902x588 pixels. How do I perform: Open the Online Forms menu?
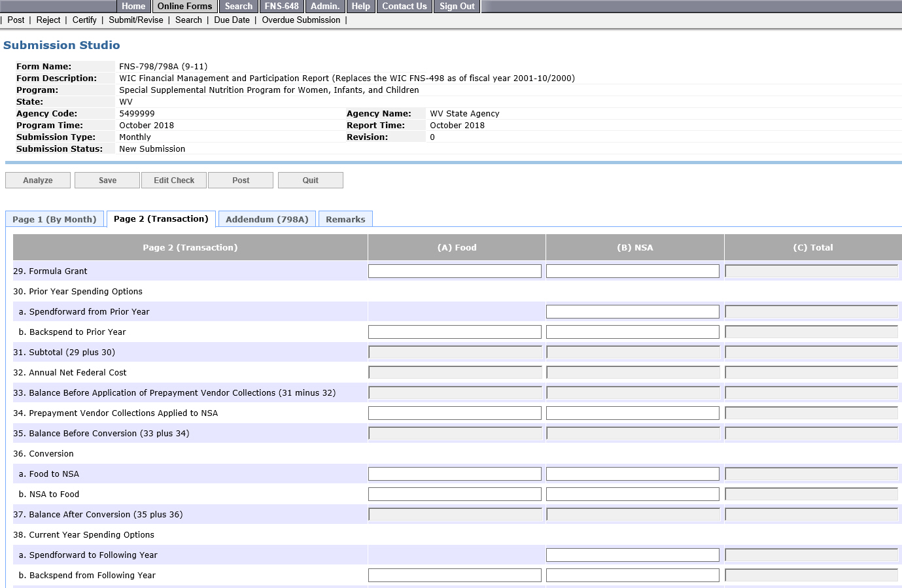click(184, 7)
